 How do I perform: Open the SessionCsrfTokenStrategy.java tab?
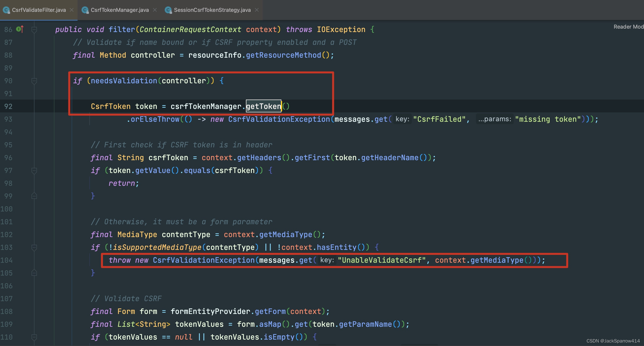[212, 10]
